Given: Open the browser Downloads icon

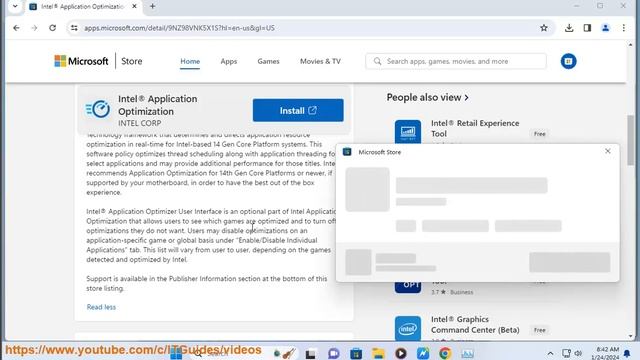Looking at the screenshot, I should pos(569,28).
